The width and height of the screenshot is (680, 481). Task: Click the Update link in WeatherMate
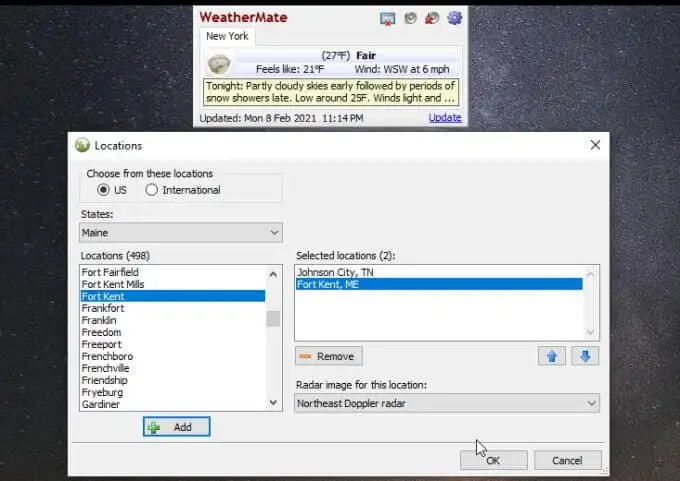click(445, 118)
